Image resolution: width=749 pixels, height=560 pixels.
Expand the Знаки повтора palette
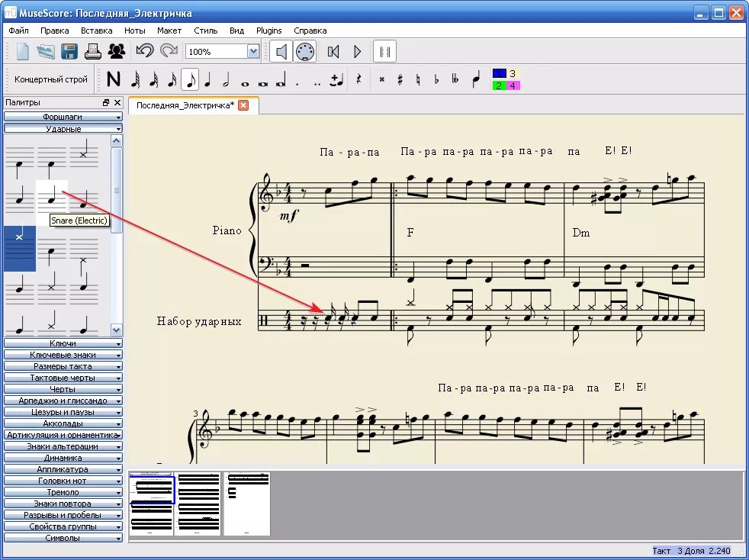coord(63,504)
